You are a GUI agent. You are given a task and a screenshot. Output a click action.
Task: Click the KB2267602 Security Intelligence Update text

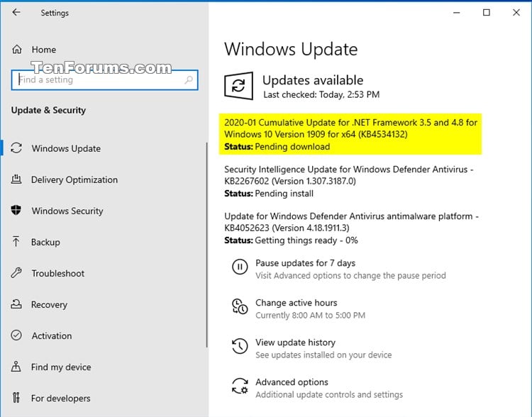coord(349,175)
